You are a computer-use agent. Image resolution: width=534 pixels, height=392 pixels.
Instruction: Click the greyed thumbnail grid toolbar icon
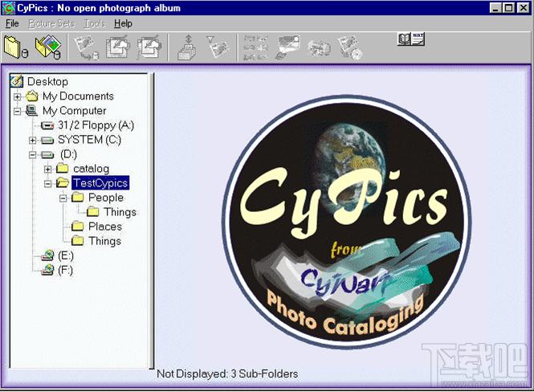(255, 48)
